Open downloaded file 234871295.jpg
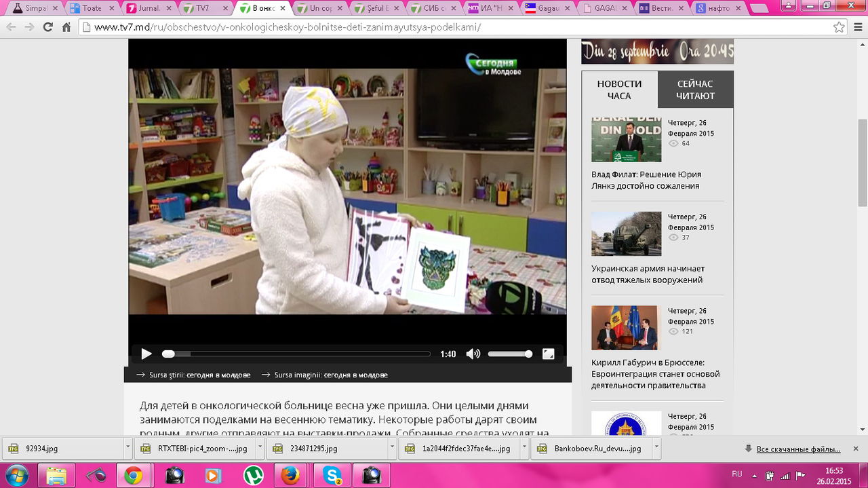Screen dimensions: 868x488 coord(326,449)
